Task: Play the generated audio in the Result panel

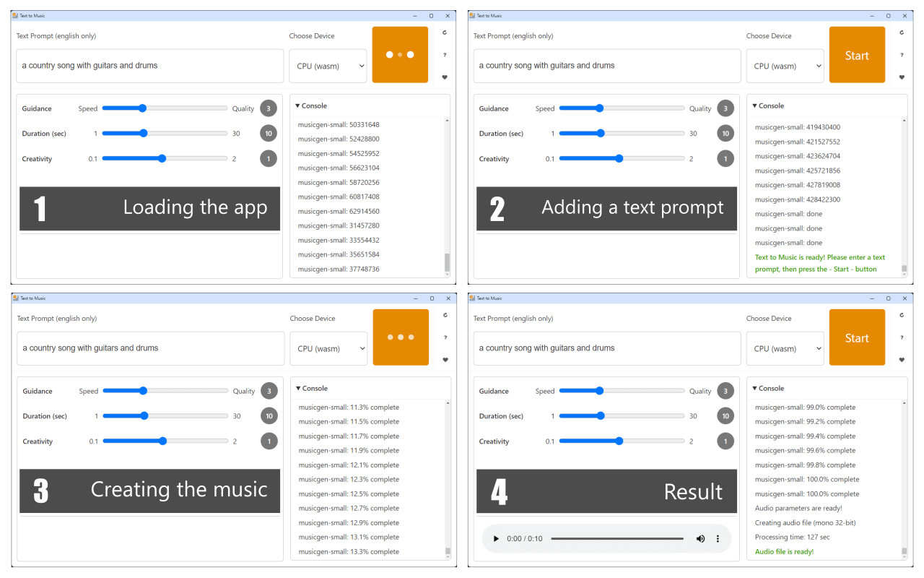Action: [496, 539]
